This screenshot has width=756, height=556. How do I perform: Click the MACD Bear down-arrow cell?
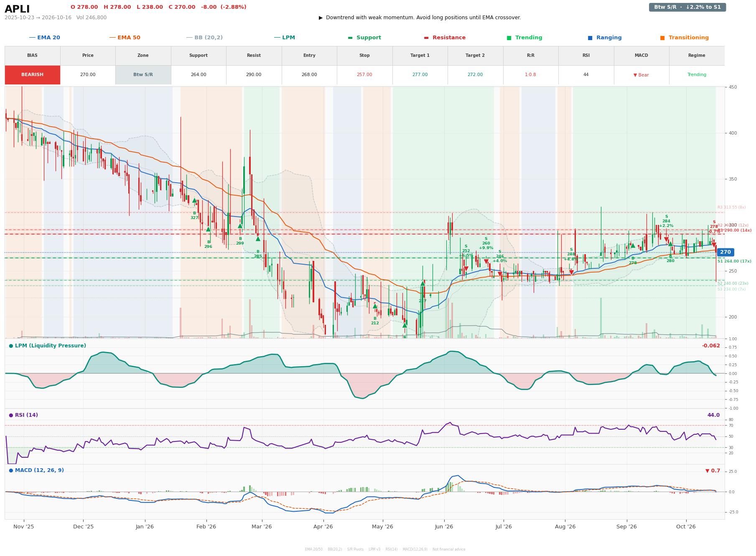tap(641, 75)
